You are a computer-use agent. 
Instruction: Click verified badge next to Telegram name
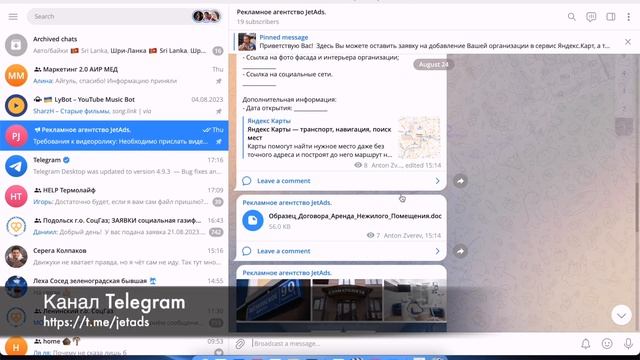click(x=66, y=160)
